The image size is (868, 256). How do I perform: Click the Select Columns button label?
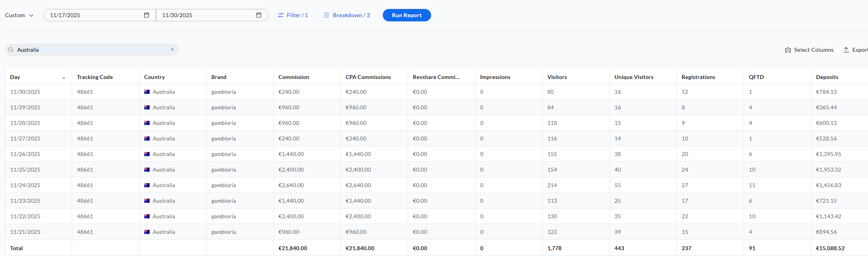click(813, 50)
